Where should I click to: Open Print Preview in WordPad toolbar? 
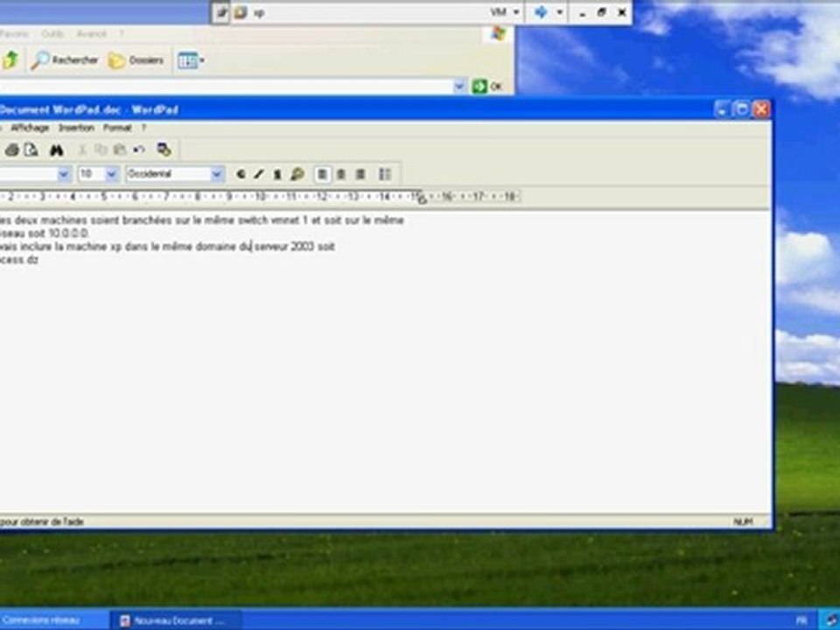31,150
